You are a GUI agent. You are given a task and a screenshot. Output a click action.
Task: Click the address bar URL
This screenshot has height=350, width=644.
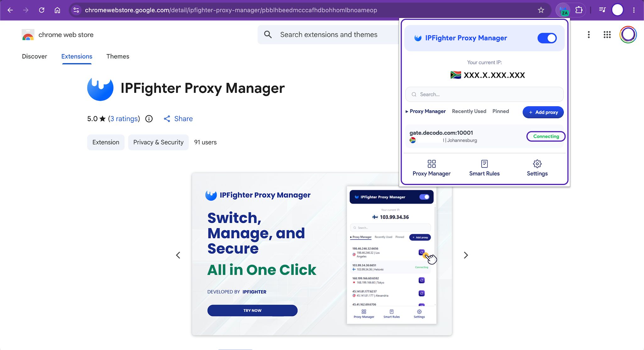231,10
